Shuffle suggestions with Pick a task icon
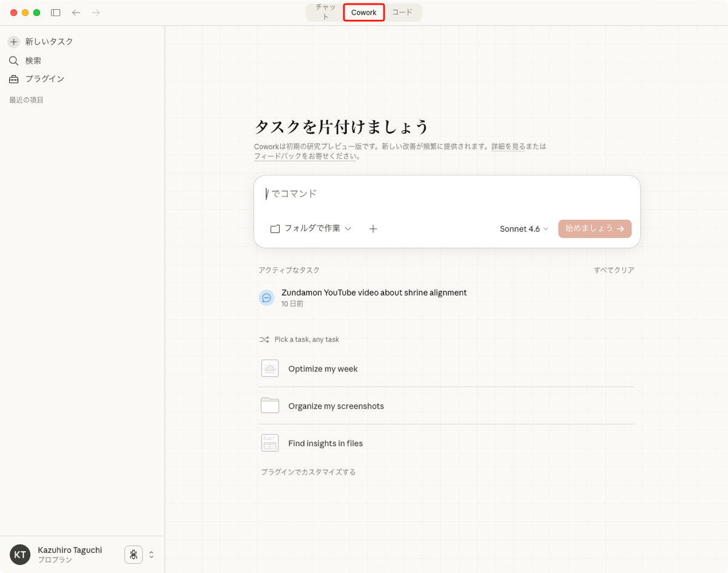Screen dimensions: 728x573 pos(264,339)
